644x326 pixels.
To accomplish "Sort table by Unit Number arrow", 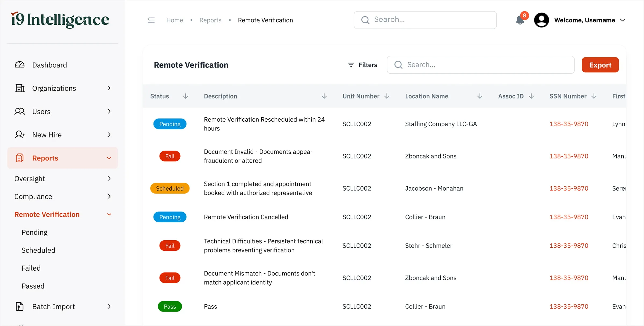I will pyautogui.click(x=387, y=96).
